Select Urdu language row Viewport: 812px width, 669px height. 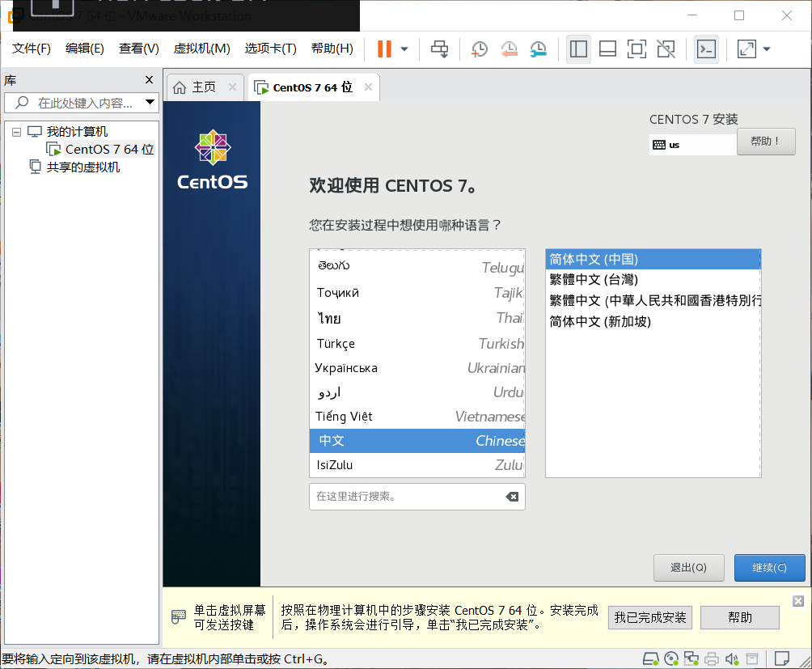[x=417, y=392]
